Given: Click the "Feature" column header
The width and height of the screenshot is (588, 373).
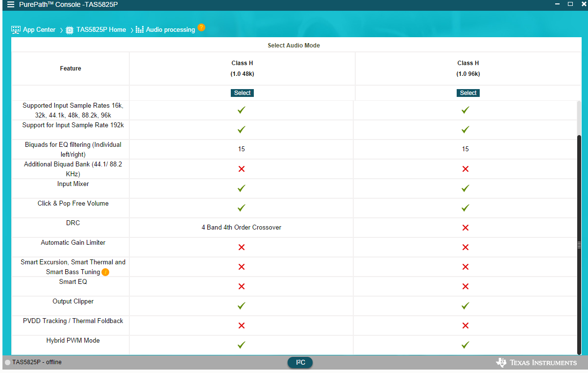Looking at the screenshot, I should coord(71,69).
